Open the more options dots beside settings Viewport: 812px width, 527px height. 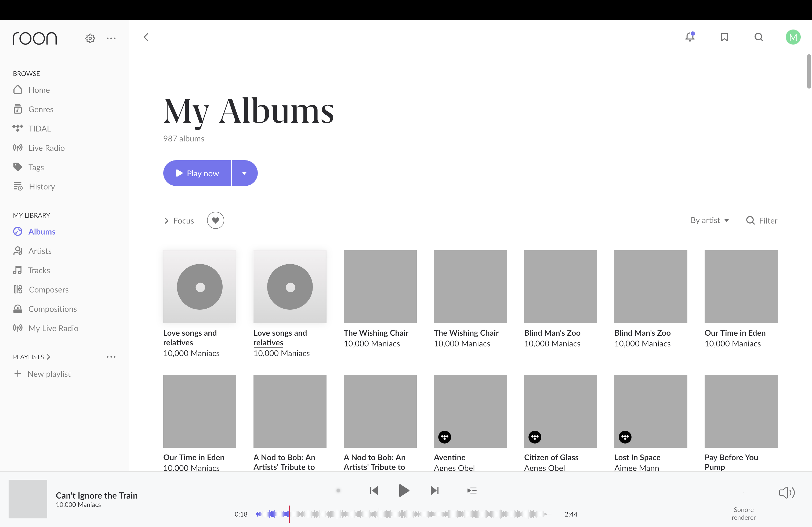click(x=111, y=38)
